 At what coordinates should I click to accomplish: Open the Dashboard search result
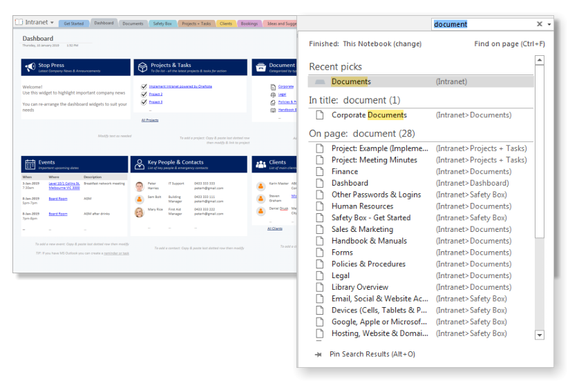421,184
